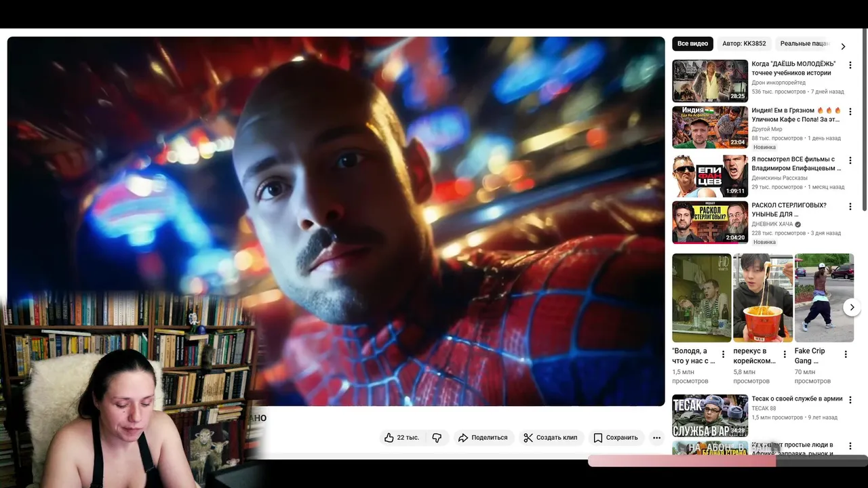The height and width of the screenshot is (488, 868).
Task: Show more filter chips with right arrow
Action: [843, 47]
